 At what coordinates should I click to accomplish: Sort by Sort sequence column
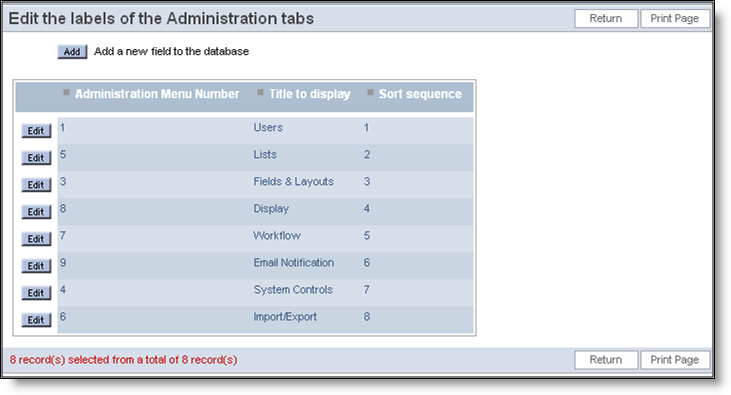[x=420, y=94]
